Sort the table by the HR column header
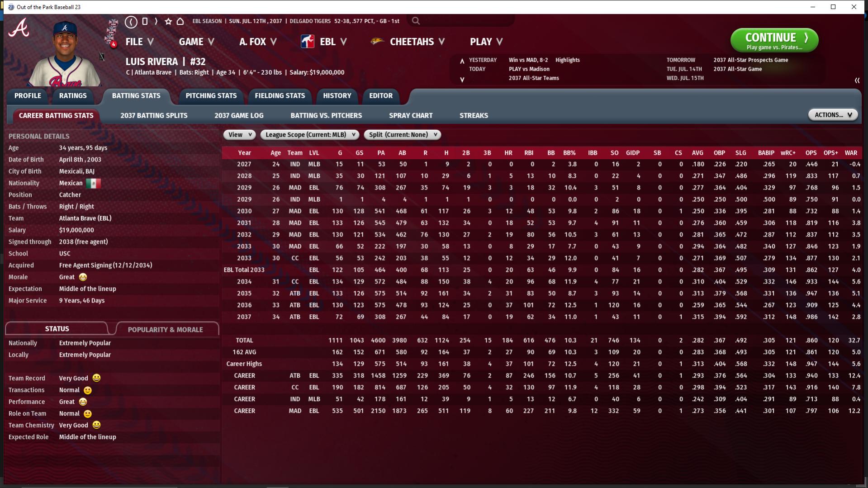The height and width of the screenshot is (488, 868). click(508, 153)
